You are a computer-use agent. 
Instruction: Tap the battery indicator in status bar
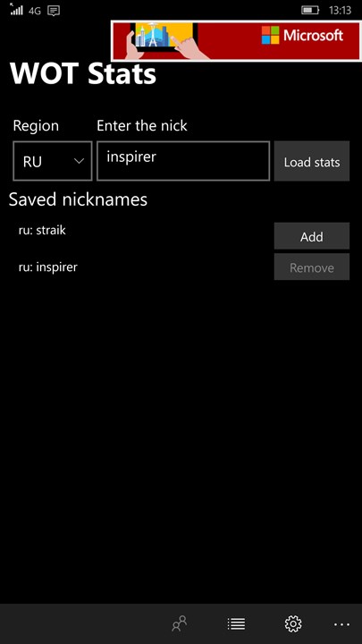pos(310,10)
